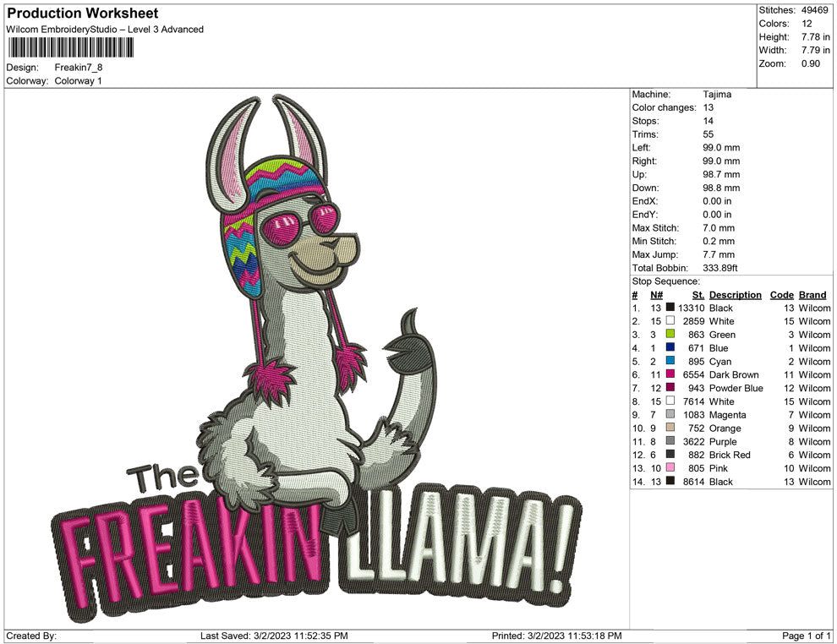Select the Color changes value 13
The image size is (837, 644).
(x=708, y=107)
